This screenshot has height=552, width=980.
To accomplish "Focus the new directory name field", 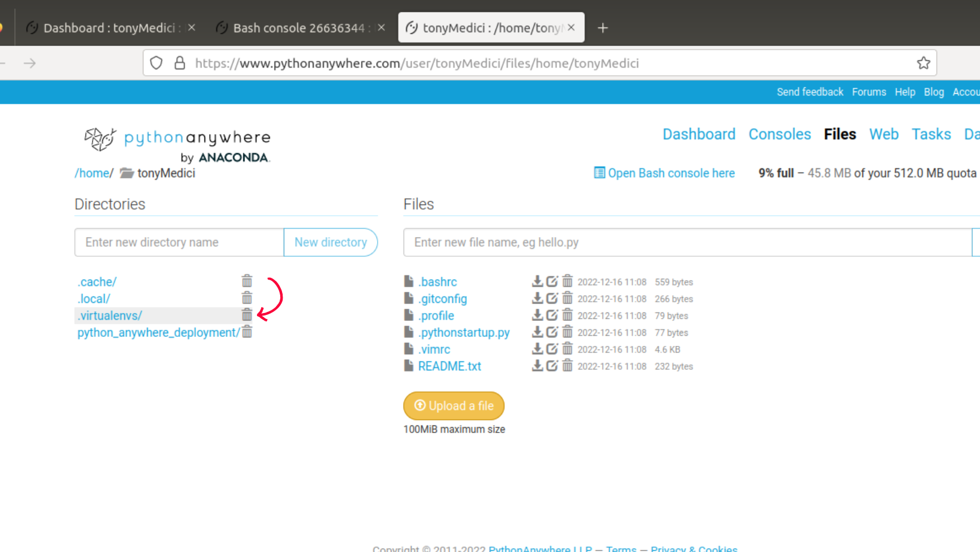I will [x=179, y=242].
